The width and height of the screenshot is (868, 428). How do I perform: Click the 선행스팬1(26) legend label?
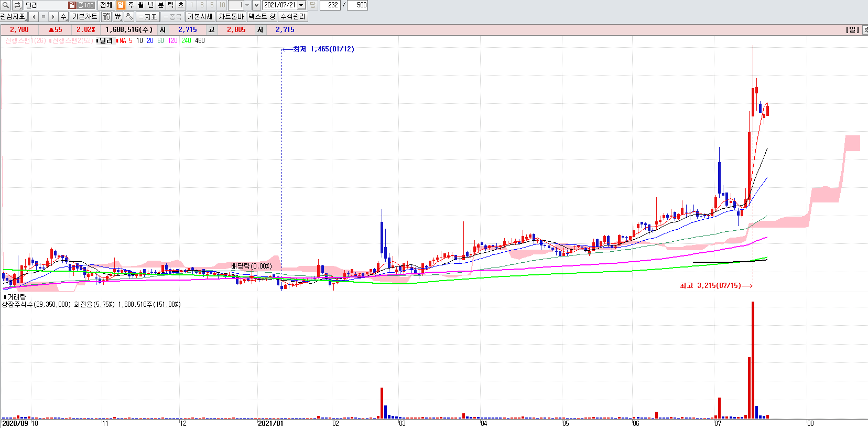click(25, 40)
